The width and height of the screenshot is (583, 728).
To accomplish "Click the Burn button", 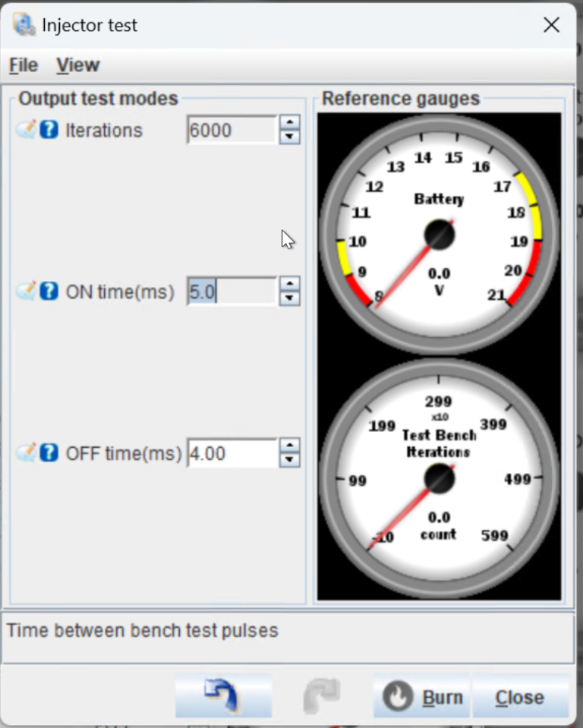I will (422, 697).
